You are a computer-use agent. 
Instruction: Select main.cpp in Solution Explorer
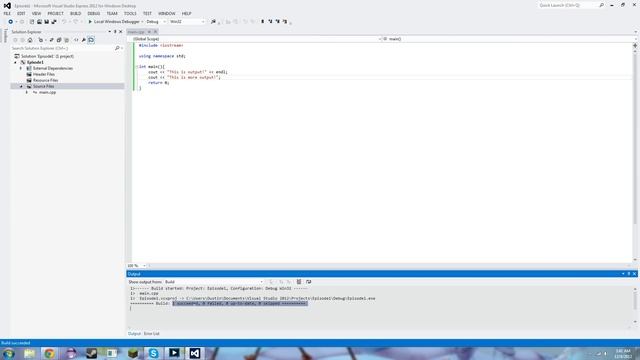click(47, 92)
